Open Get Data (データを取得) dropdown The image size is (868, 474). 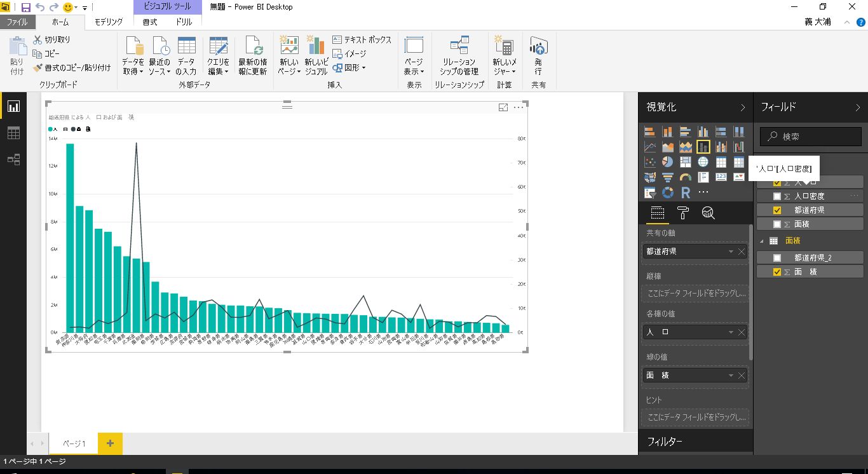pos(133,55)
